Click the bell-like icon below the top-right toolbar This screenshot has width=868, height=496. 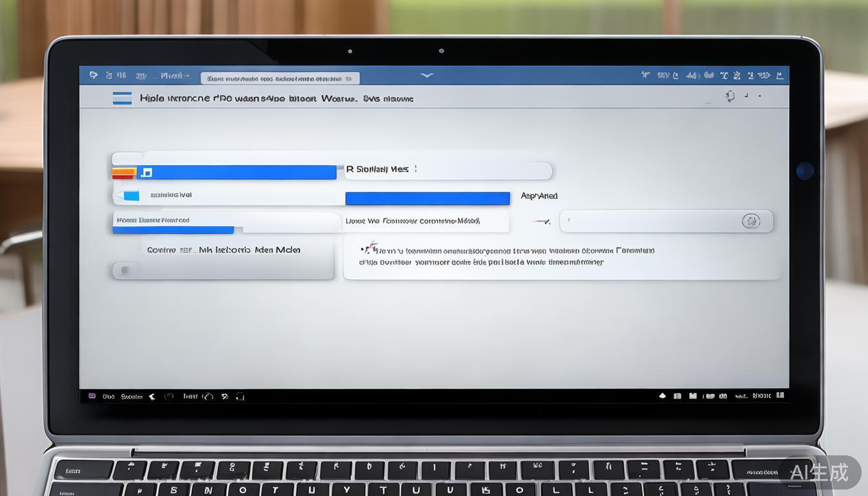730,97
